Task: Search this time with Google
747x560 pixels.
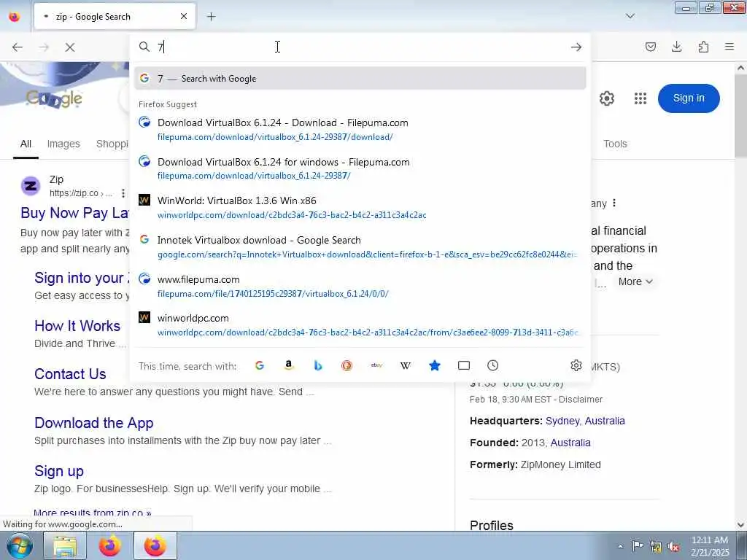Action: [260, 365]
